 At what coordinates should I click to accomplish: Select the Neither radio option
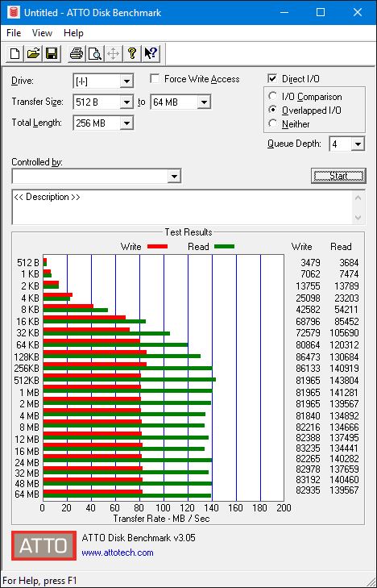coord(273,123)
